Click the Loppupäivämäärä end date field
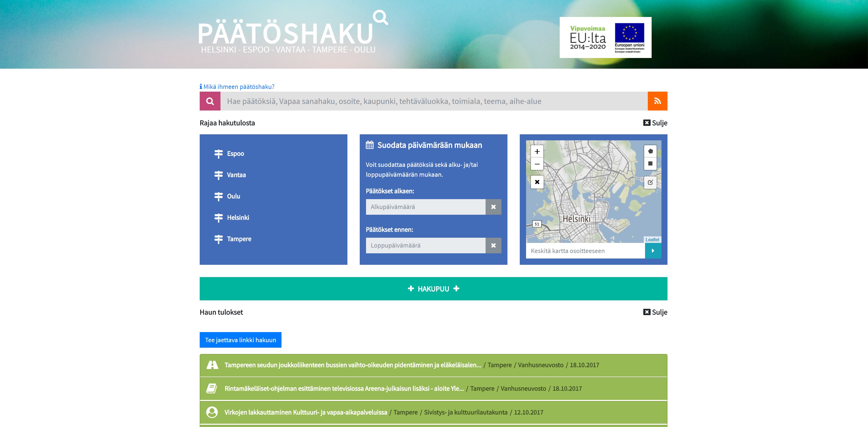Viewport: 868px width, 427px height. click(426, 245)
